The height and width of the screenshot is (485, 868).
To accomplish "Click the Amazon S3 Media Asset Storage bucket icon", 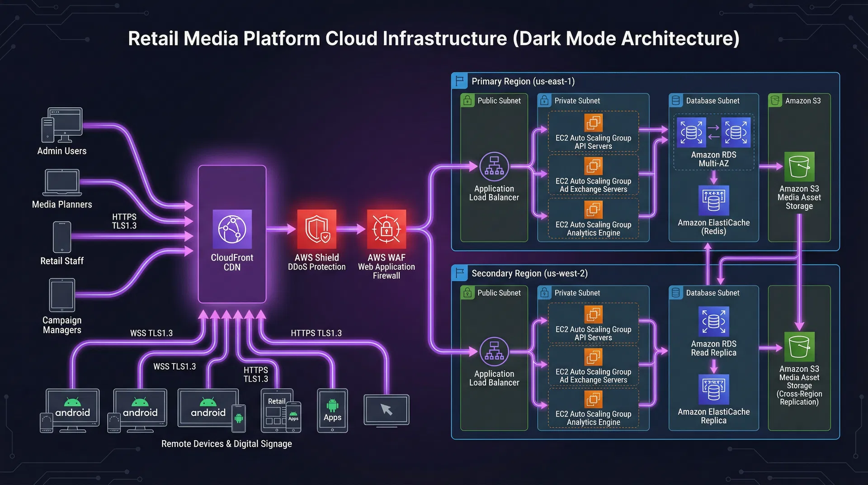I will 799,166.
